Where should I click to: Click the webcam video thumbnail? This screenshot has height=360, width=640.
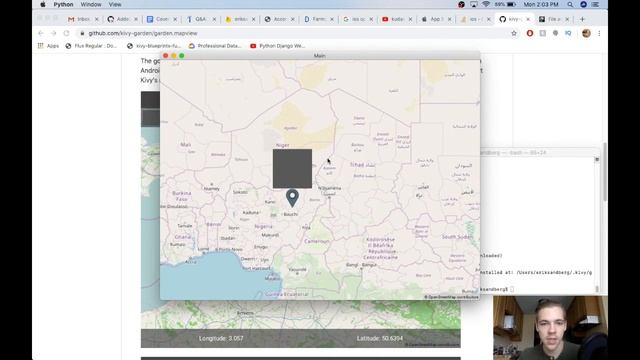pos(550,328)
